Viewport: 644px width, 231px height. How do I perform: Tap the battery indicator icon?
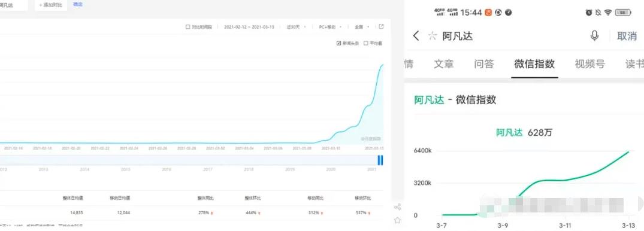[623, 13]
